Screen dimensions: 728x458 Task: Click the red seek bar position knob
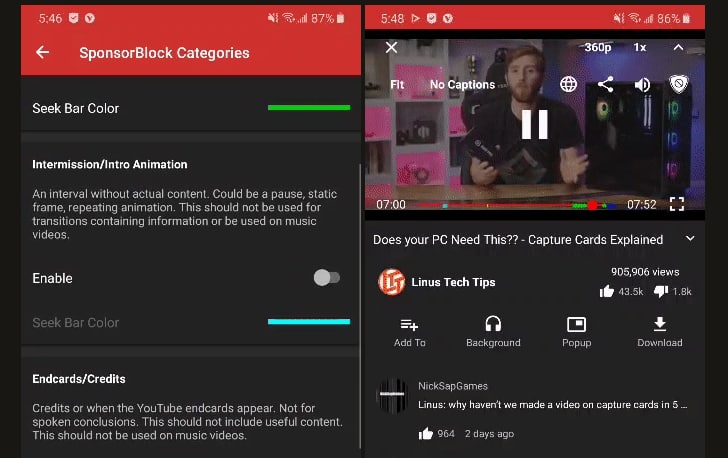click(x=592, y=205)
